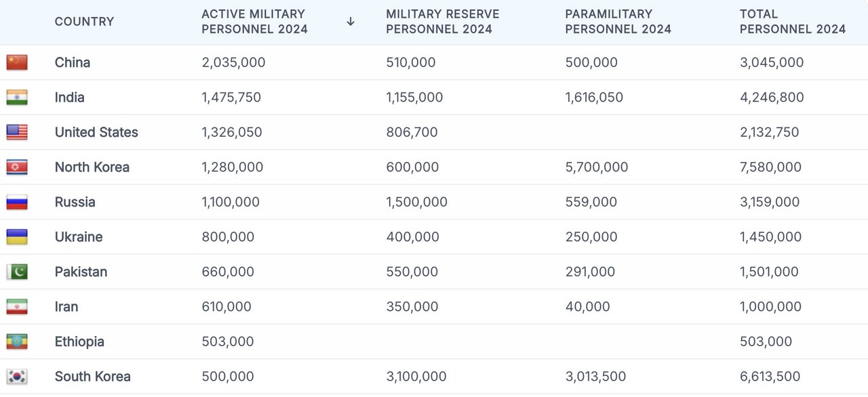The width and height of the screenshot is (868, 397).
Task: Click the Country column header
Action: 84,22
